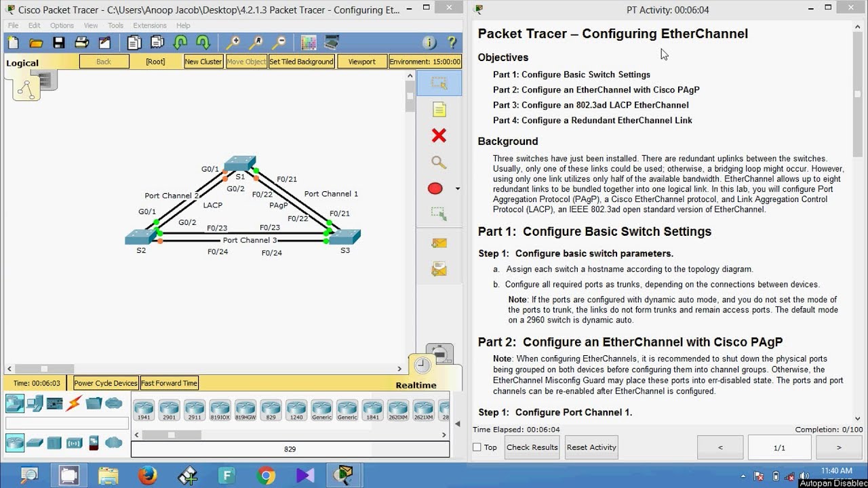Click Power Cycle Devices button
Image resolution: width=868 pixels, height=488 pixels.
click(x=106, y=383)
